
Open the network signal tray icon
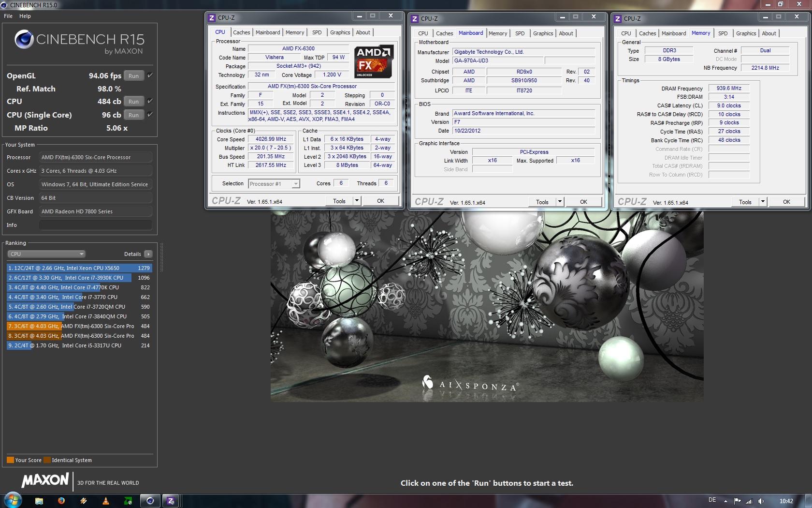[749, 501]
